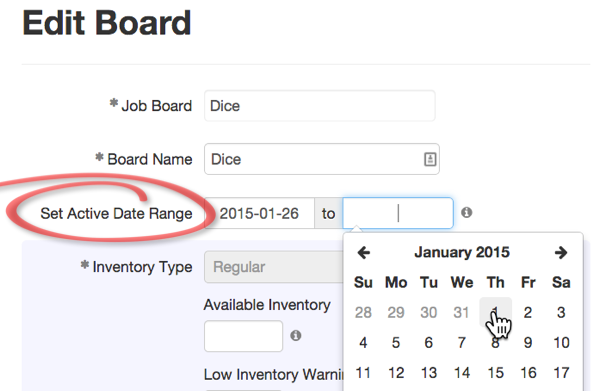Click the January 2015 month header

(462, 253)
